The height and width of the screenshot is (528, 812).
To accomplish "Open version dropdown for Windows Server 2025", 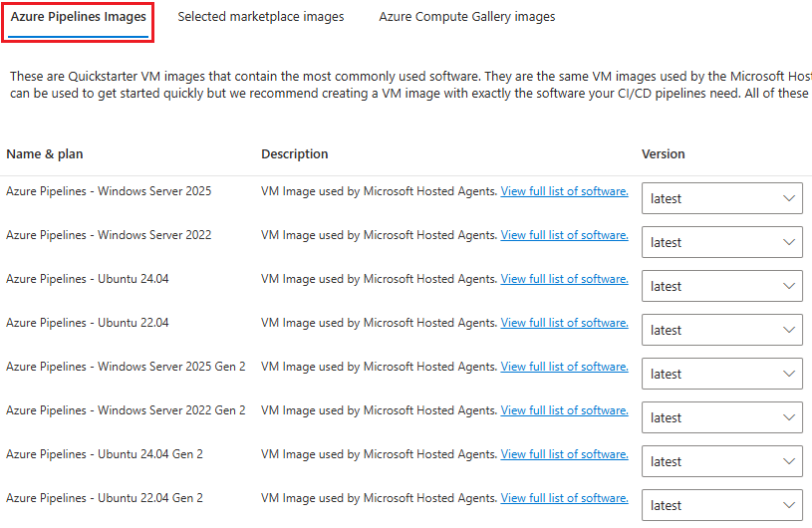I will click(722, 198).
